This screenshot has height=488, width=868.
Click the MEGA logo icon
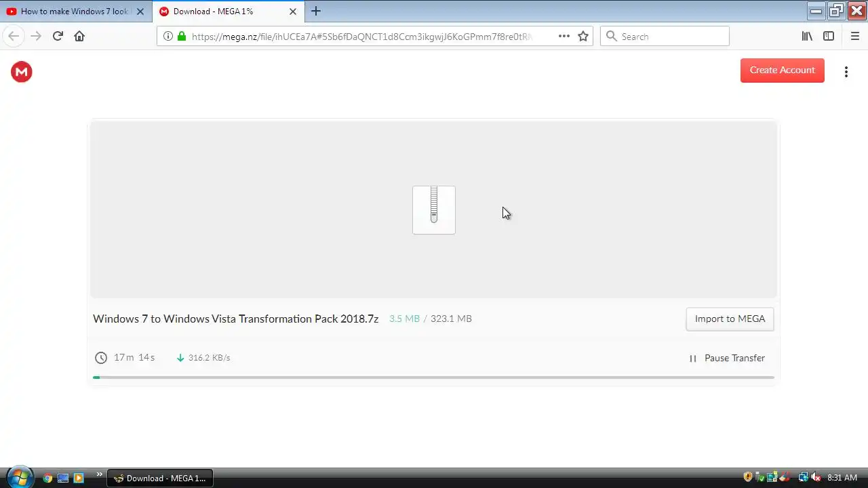(x=22, y=71)
